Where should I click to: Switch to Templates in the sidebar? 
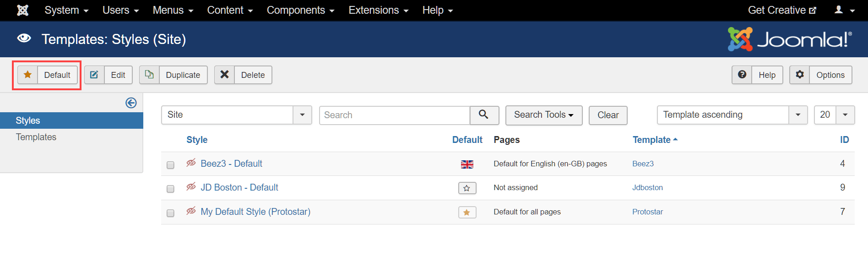coord(36,137)
